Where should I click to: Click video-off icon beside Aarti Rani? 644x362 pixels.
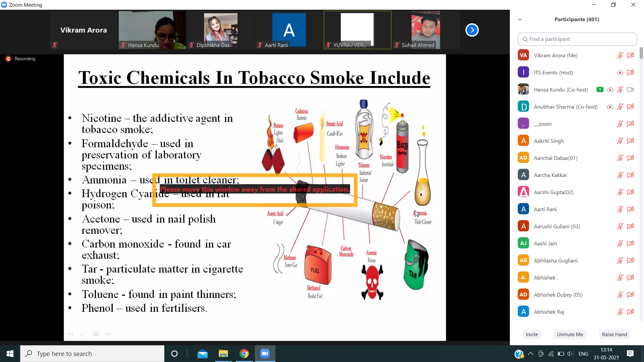(630, 209)
